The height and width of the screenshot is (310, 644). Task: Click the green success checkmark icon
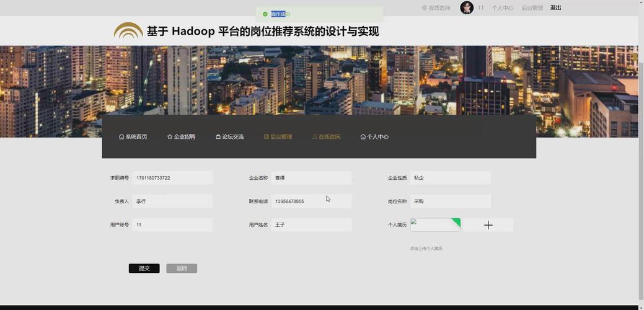point(265,14)
